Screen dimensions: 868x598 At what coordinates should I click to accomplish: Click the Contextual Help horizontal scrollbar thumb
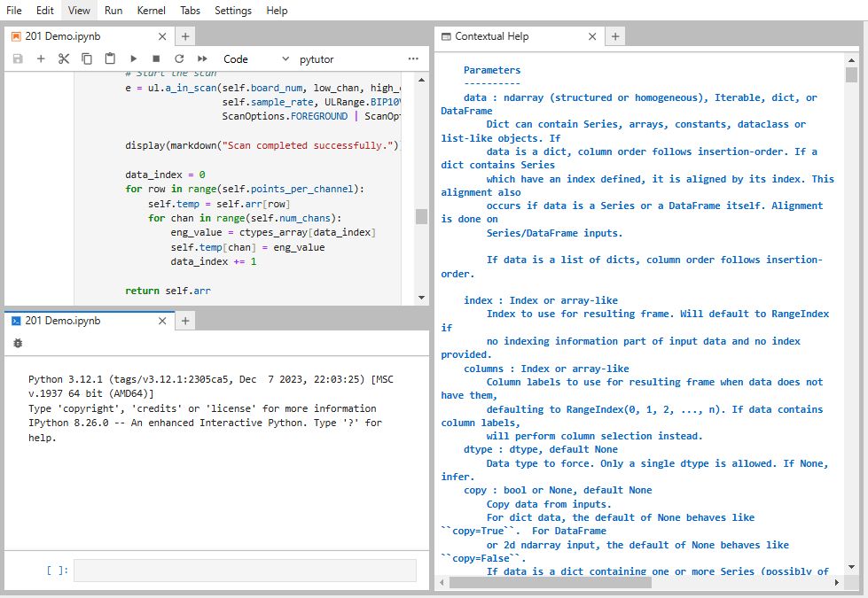(551, 583)
